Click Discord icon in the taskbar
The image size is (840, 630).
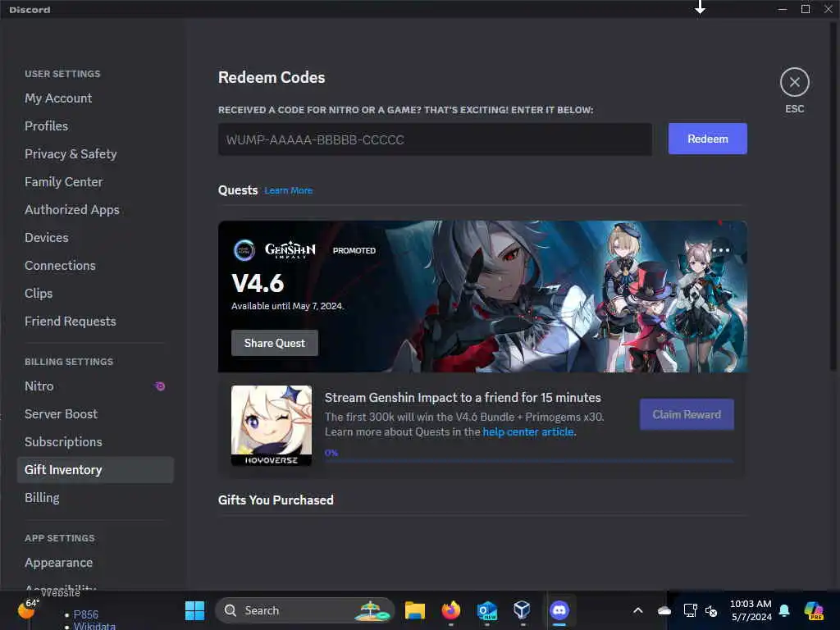point(559,610)
